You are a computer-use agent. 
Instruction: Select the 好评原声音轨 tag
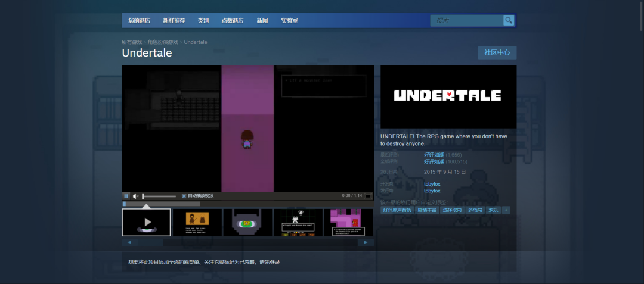point(397,210)
